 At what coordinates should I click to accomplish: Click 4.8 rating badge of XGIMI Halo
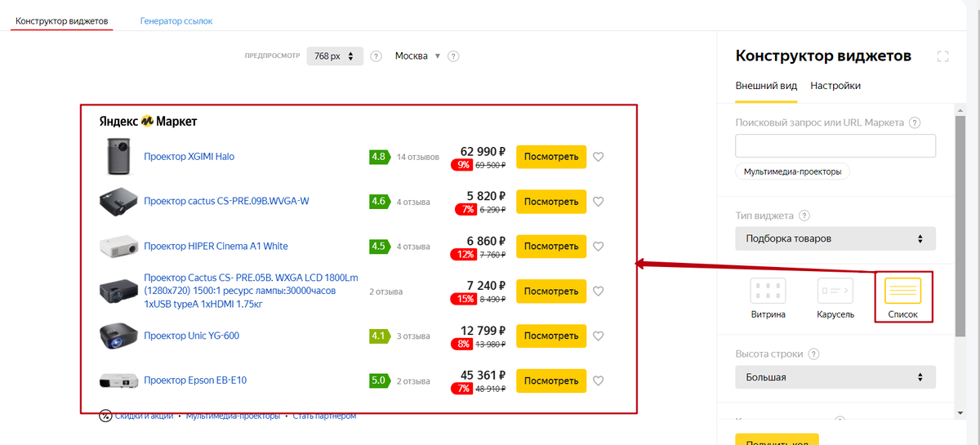pos(378,157)
